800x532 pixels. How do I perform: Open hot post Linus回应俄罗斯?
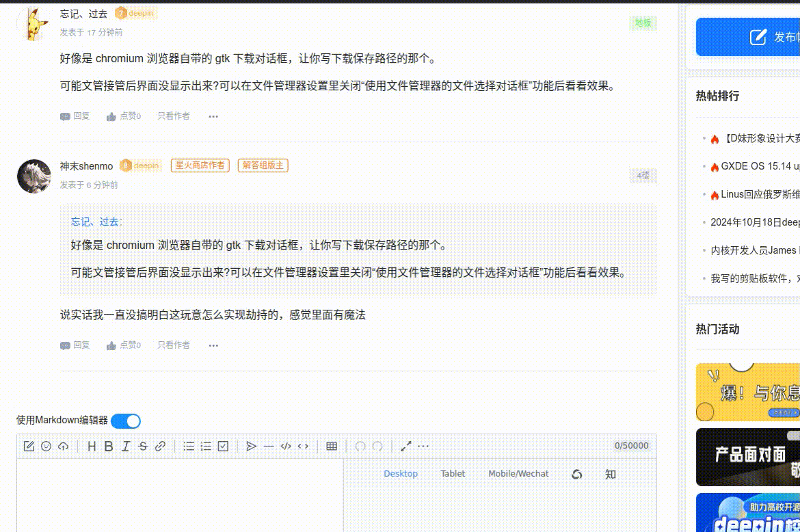coord(760,194)
